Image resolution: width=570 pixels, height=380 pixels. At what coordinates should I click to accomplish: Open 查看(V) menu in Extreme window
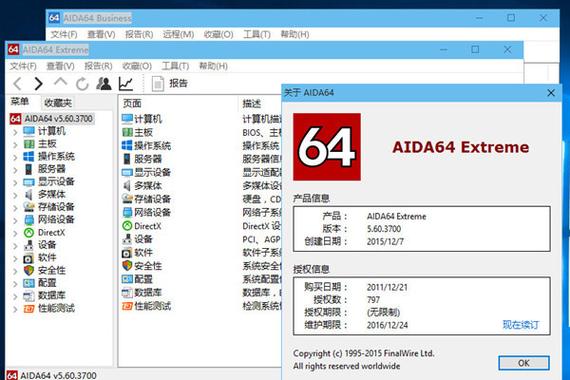coord(61,66)
